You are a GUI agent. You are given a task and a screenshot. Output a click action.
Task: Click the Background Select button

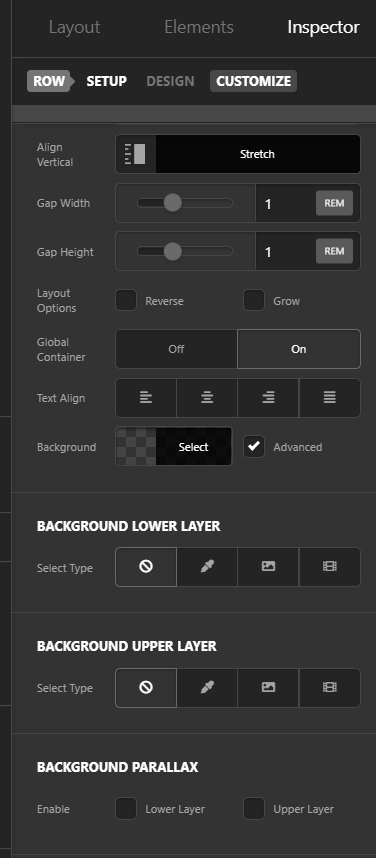click(x=194, y=447)
